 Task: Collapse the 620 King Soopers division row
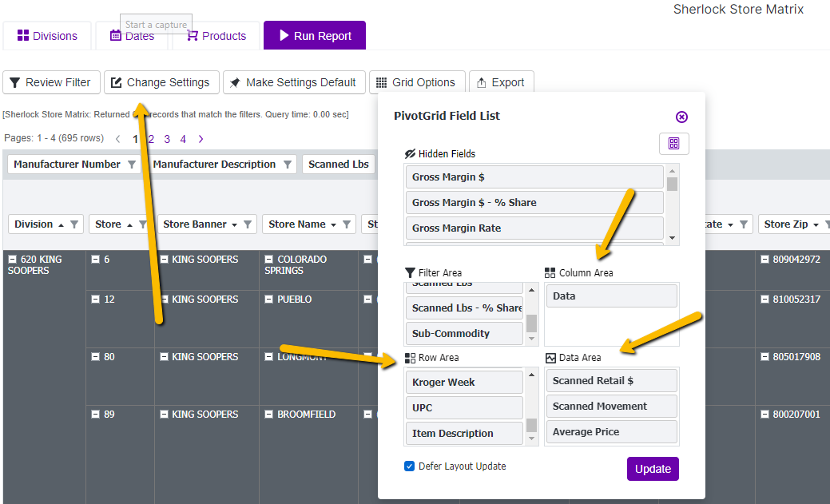point(13,260)
